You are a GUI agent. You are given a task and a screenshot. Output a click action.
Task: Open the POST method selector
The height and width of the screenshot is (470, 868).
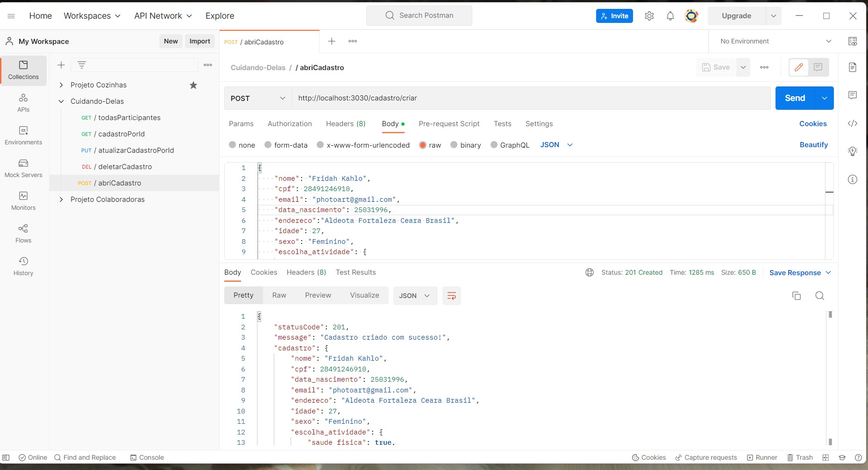pos(257,98)
